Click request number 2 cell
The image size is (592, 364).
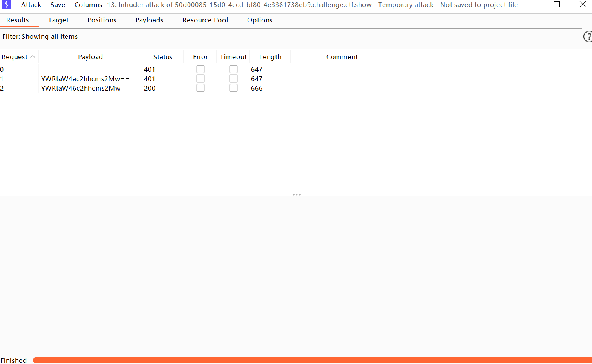click(2, 88)
